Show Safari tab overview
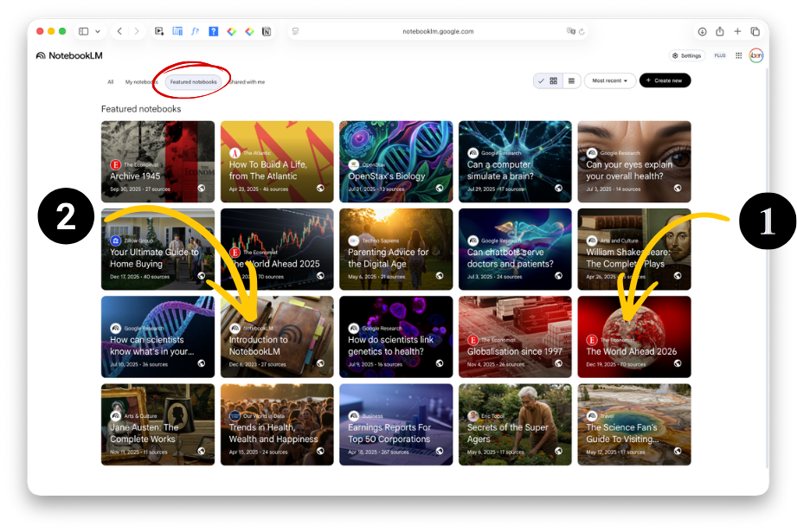 coord(755,31)
